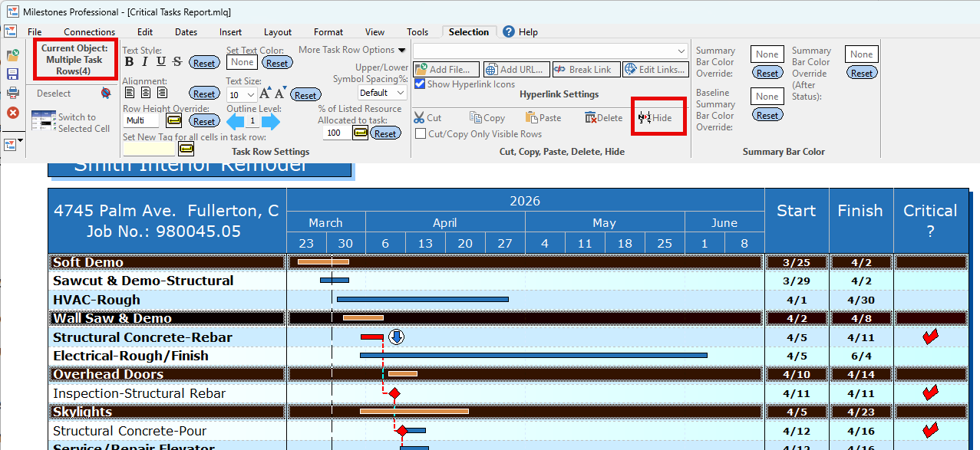Click the Save disk icon in sidebar

click(x=12, y=74)
